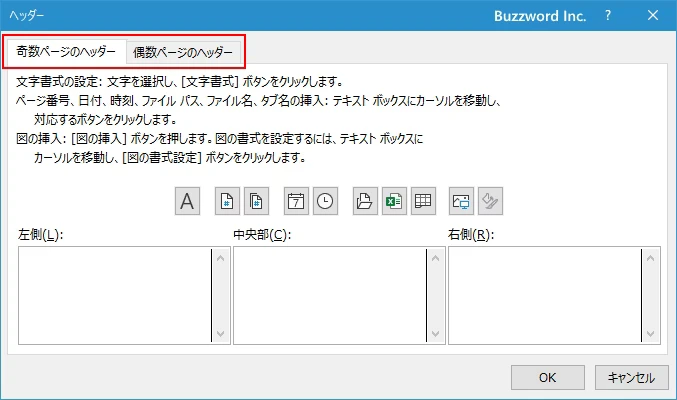Confirm the header with OK
The width and height of the screenshot is (677, 400).
tap(547, 377)
